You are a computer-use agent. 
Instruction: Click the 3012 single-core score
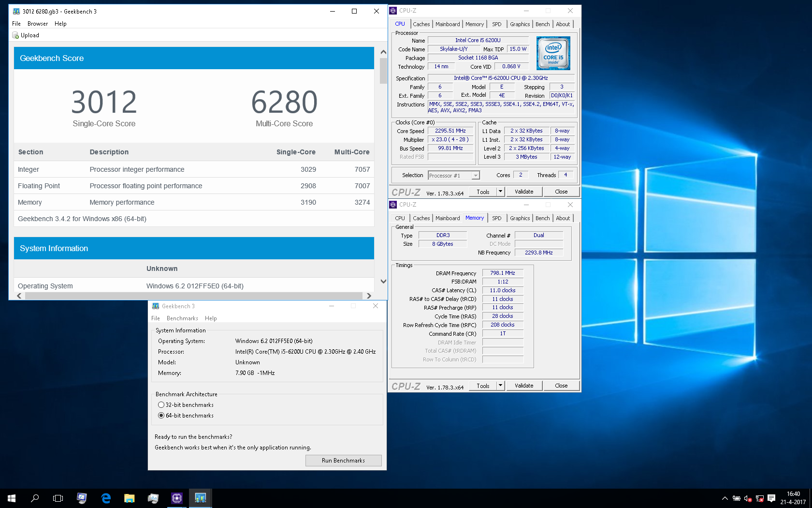[104, 102]
